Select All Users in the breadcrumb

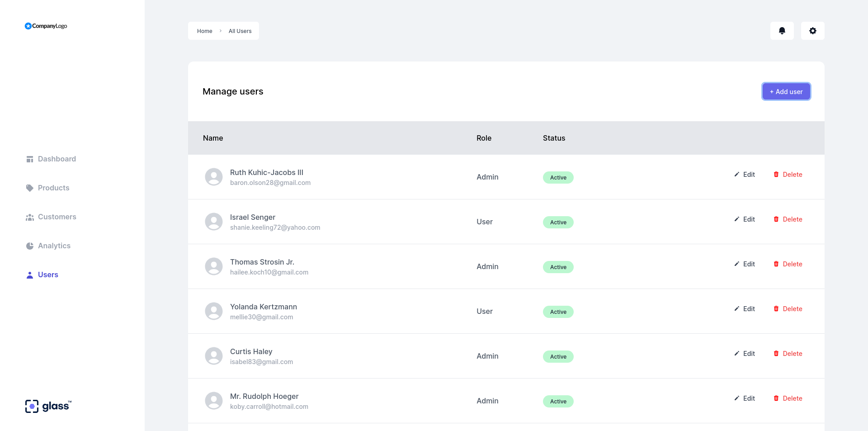coord(240,31)
